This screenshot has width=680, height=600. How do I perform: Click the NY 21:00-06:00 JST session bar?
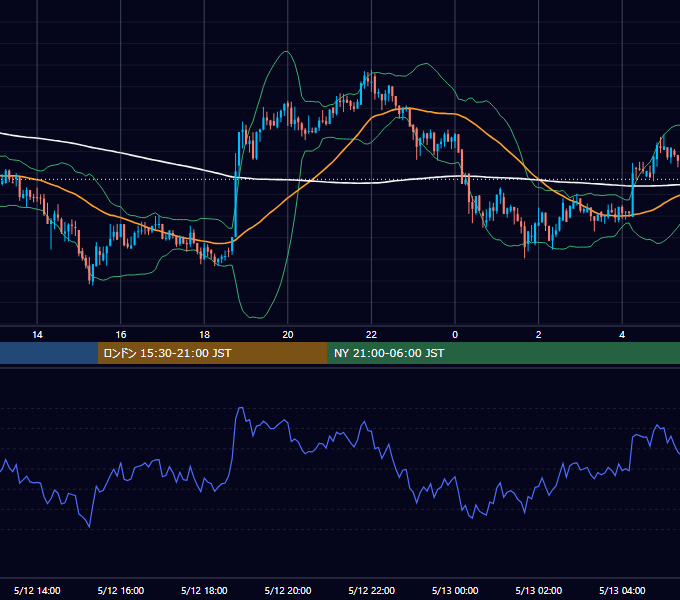point(503,353)
